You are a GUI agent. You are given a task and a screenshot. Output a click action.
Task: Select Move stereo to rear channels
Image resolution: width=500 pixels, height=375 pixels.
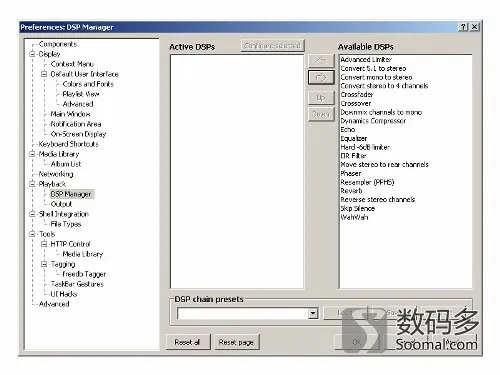click(x=384, y=165)
